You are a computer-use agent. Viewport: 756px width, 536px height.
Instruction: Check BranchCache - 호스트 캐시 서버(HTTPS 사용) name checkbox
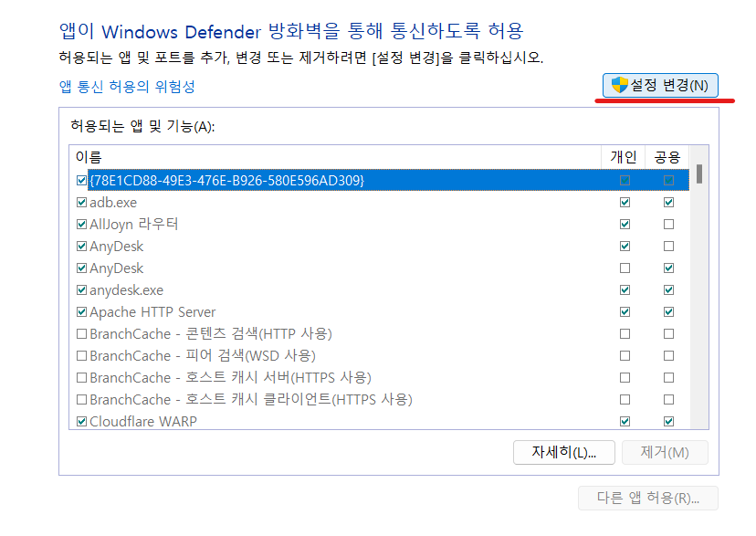(81, 377)
